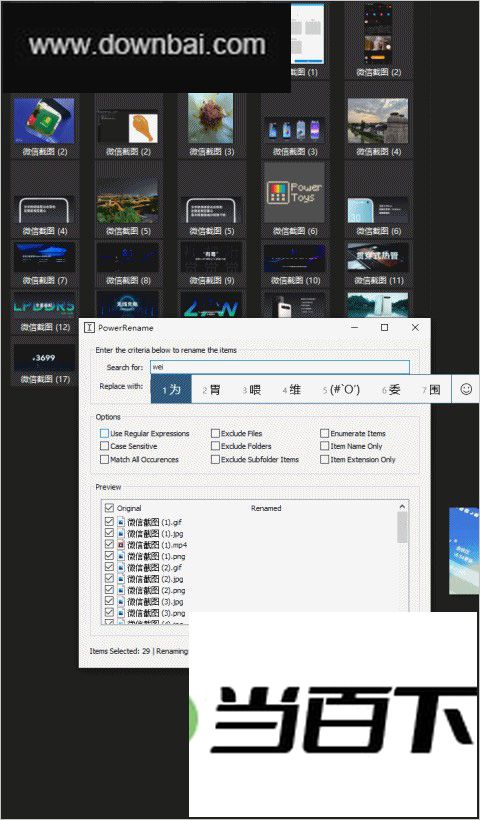
Task: Select 微信截图 (2).png filename in preview
Action: tap(156, 590)
